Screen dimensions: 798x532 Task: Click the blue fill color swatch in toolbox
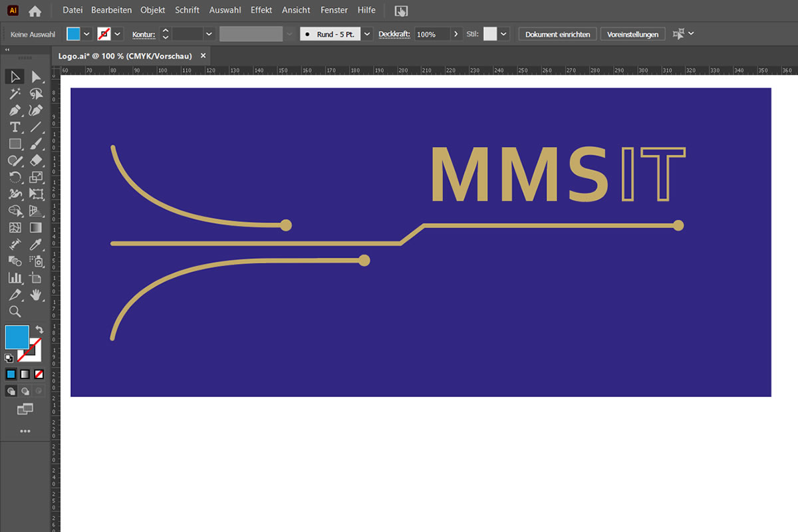(17, 336)
